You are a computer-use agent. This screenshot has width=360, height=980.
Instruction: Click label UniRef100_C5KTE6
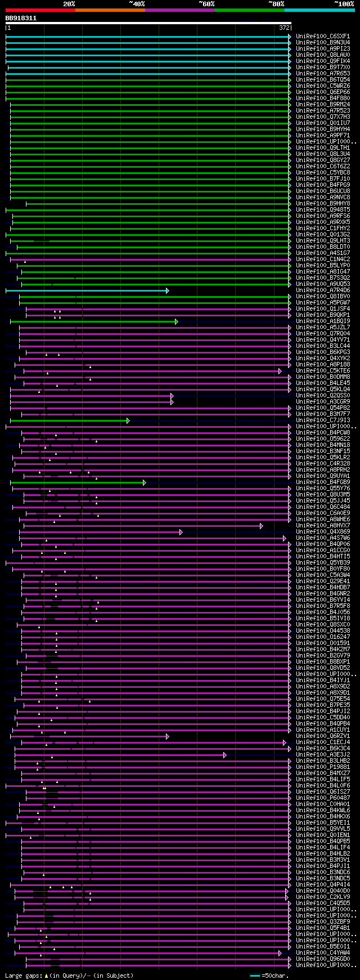click(323, 371)
